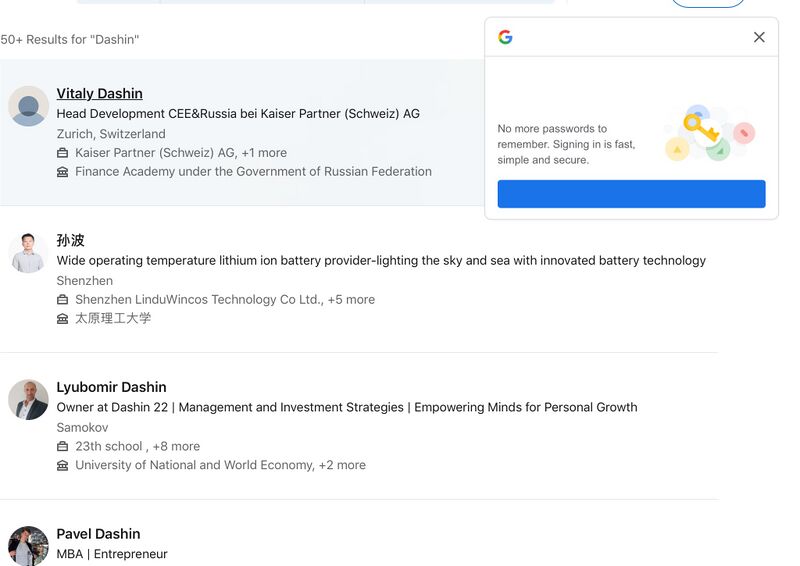
Task: Click the Google logo in the popup
Action: pyautogui.click(x=505, y=37)
